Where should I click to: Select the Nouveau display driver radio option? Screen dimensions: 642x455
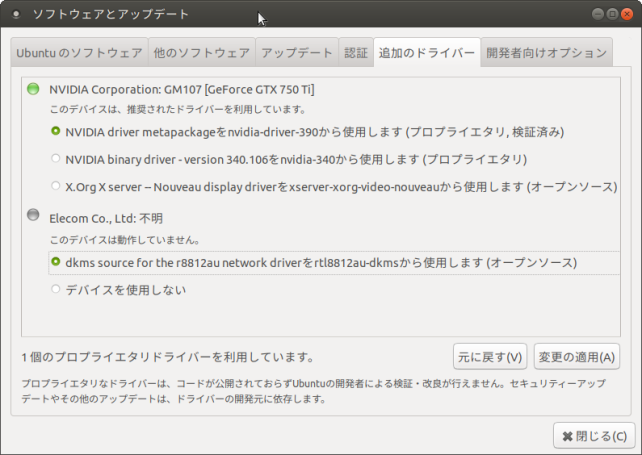pos(56,186)
